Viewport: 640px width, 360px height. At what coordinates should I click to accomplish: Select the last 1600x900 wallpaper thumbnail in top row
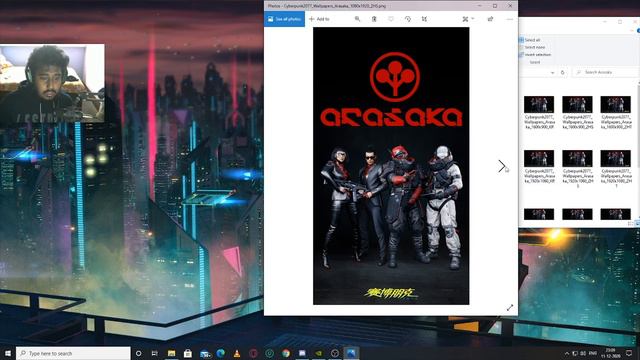(x=616, y=104)
